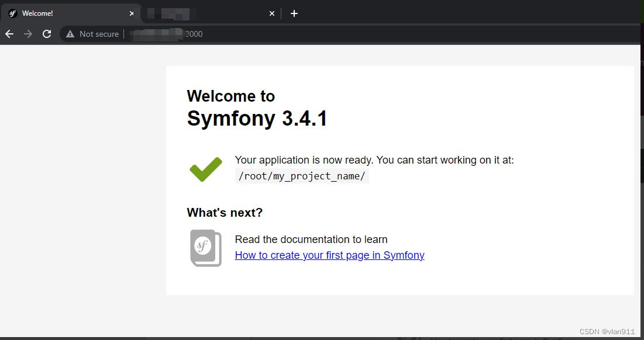The height and width of the screenshot is (340, 644).
Task: Click the Welcome to Symfony 3.4.1 heading
Action: pyautogui.click(x=257, y=108)
